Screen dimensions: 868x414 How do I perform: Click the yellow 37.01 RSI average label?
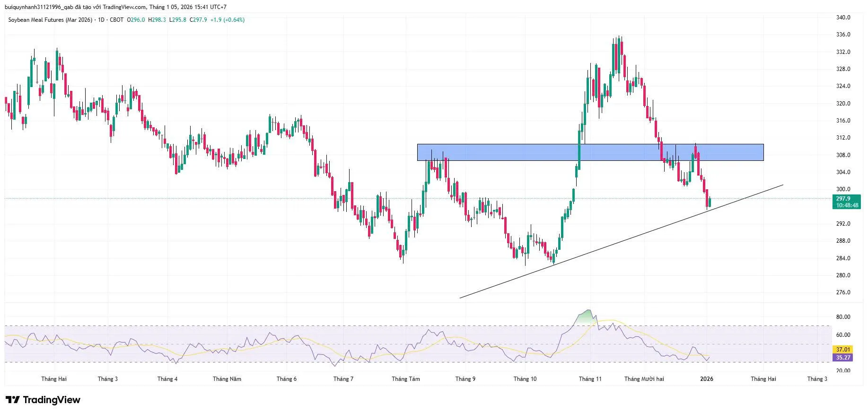[x=843, y=350]
